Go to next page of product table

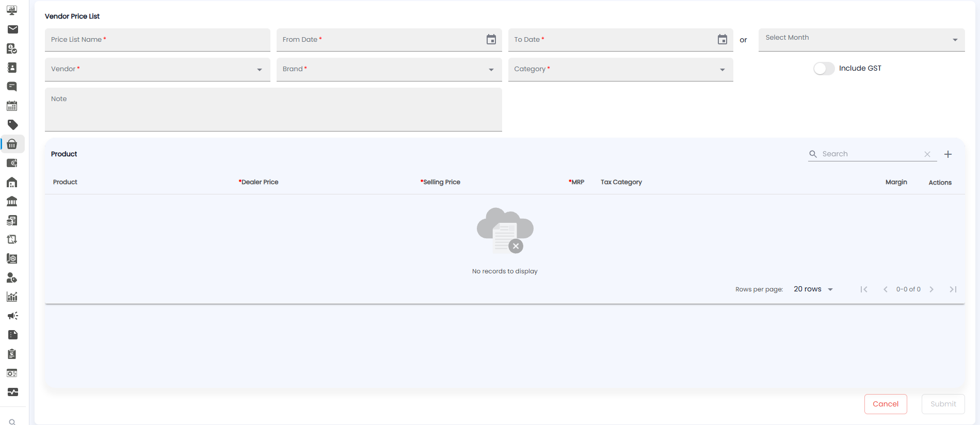(931, 289)
